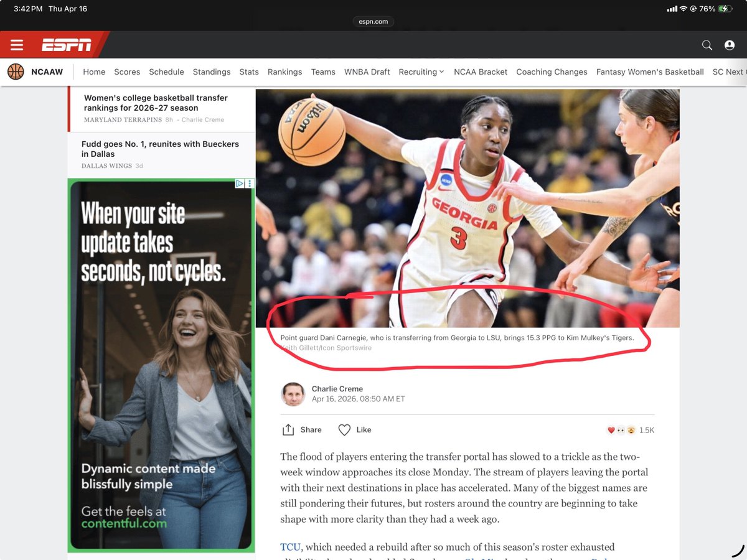Click the Dani Carnegie Georgia photo
The height and width of the screenshot is (560, 747).
467,208
